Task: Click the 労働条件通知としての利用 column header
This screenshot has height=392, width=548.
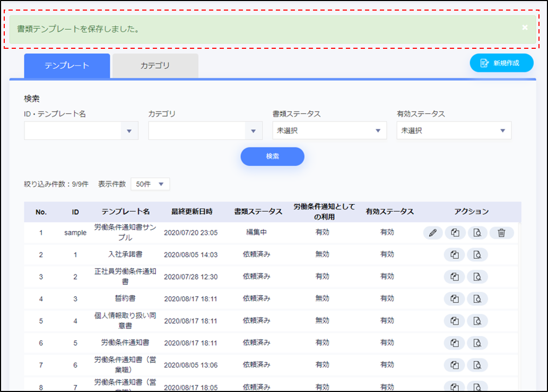Action: 324,212
